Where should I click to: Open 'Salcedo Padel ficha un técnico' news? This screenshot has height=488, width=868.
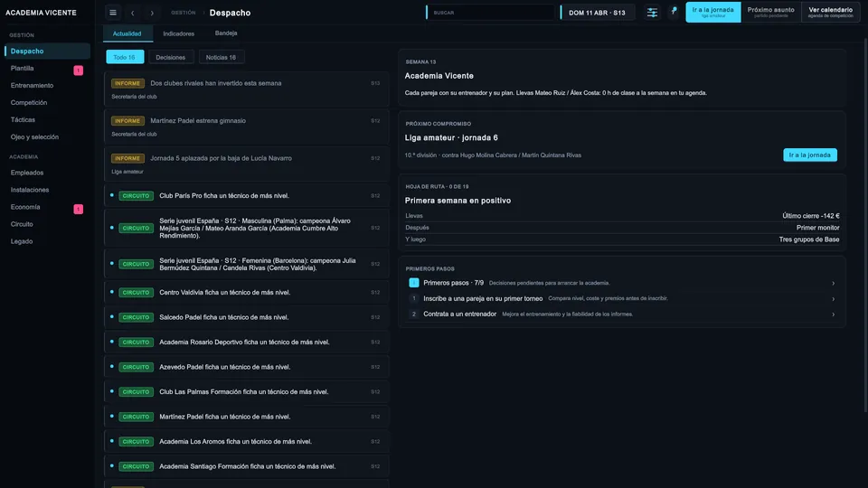[x=246, y=317]
